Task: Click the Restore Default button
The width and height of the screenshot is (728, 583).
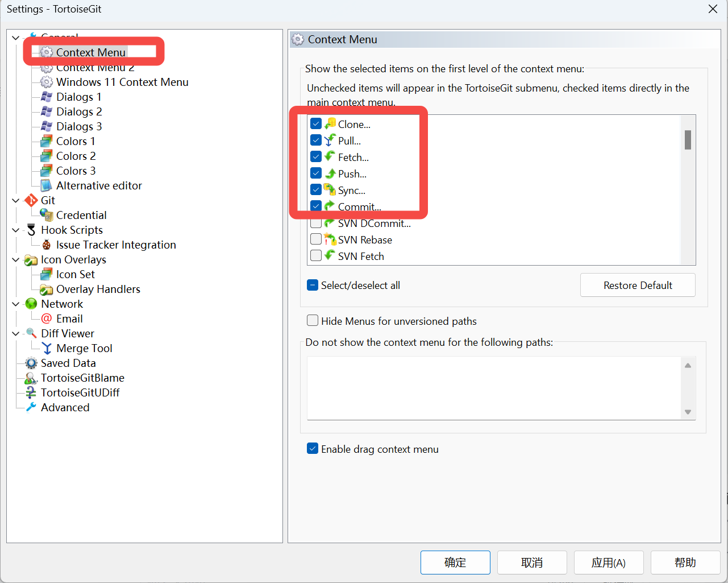Action: (638, 285)
